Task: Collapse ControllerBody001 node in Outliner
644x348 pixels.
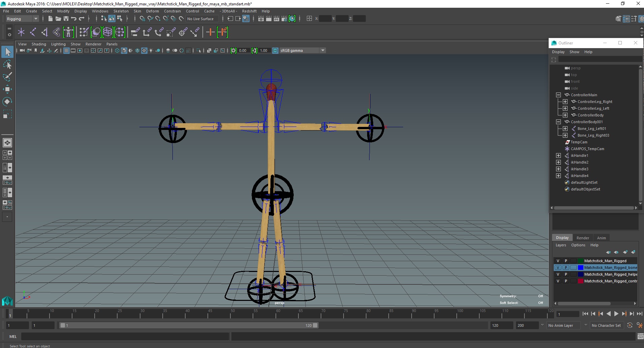Action: [558, 122]
